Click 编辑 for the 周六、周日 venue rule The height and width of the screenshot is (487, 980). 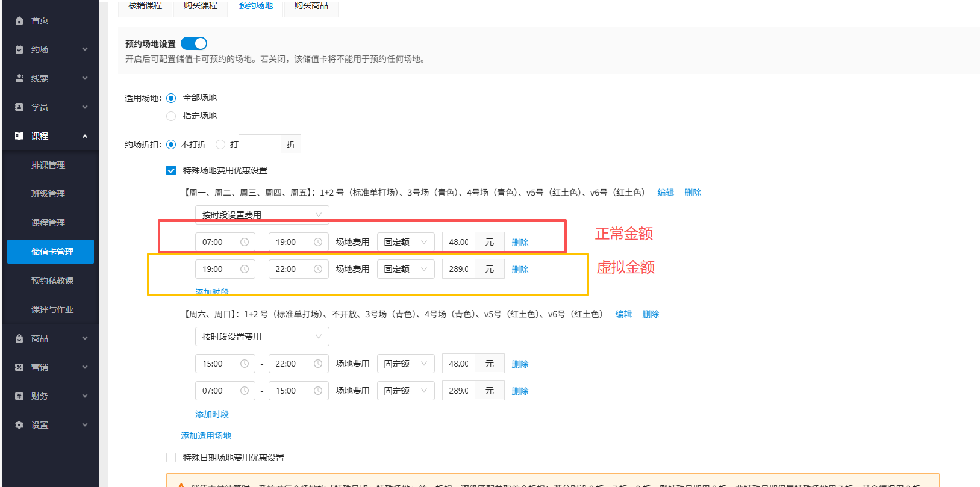point(623,314)
